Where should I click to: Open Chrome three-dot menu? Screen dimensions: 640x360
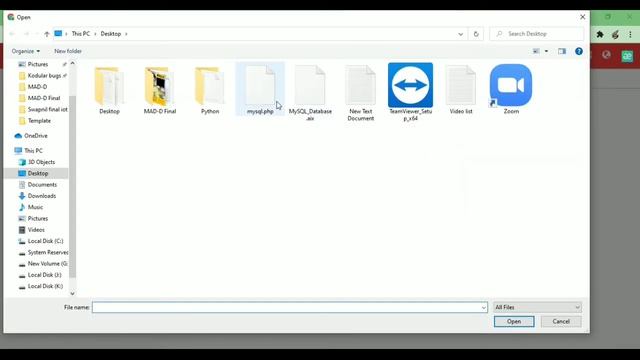[x=630, y=35]
